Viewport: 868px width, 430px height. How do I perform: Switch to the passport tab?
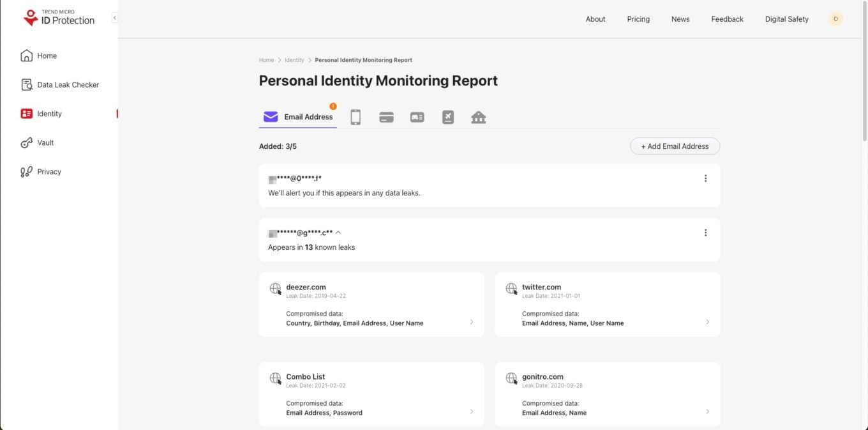point(448,118)
